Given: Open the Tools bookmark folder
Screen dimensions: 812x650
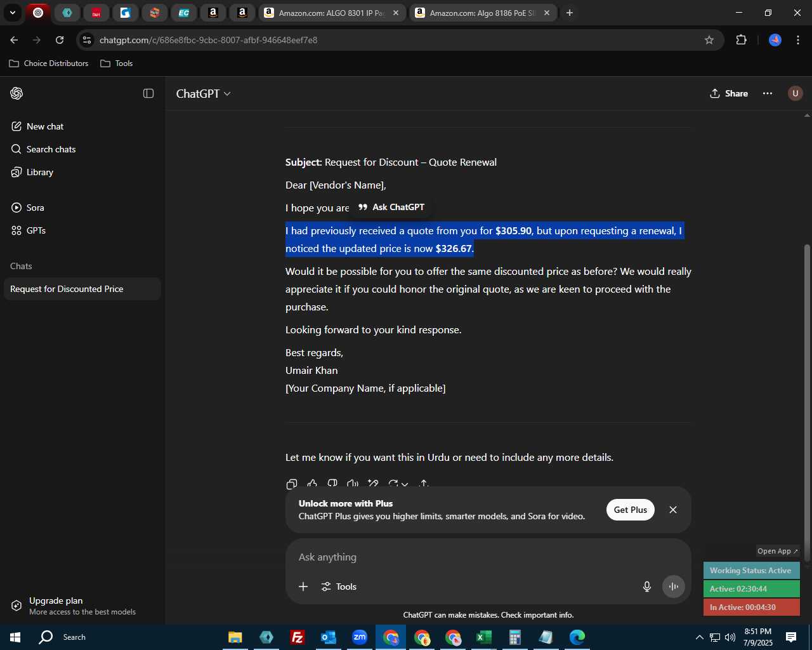Looking at the screenshot, I should point(117,63).
